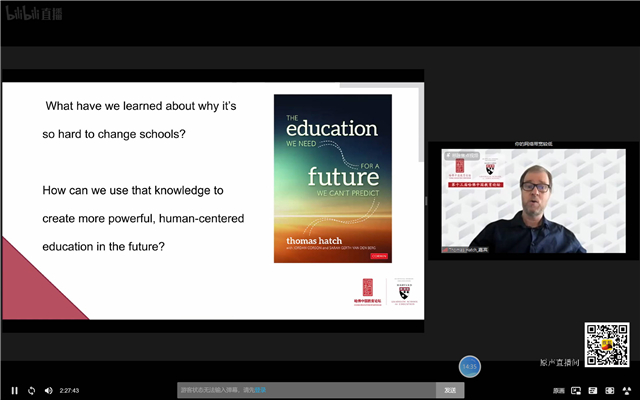Image resolution: width=640 pixels, height=400 pixels.
Task: Enable picture-in-picture mini player icon
Action: (x=576, y=391)
